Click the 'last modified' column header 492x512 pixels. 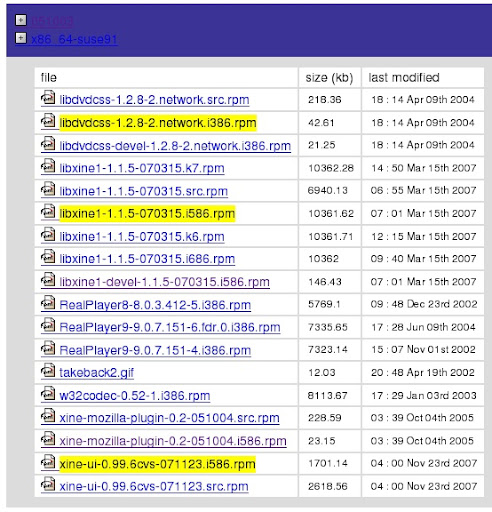click(404, 78)
